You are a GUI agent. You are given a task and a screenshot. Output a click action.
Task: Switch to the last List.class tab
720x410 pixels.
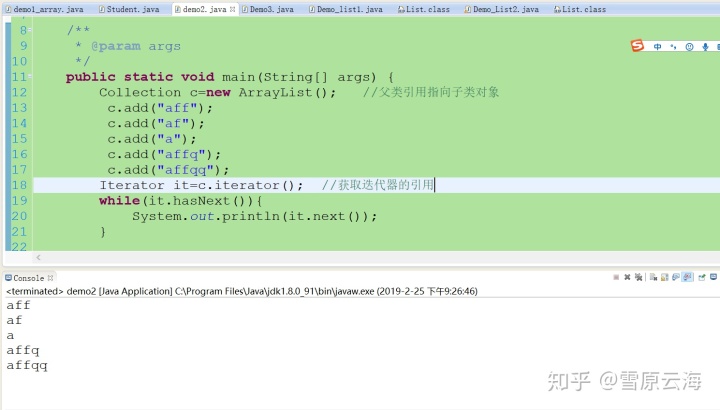580,9
